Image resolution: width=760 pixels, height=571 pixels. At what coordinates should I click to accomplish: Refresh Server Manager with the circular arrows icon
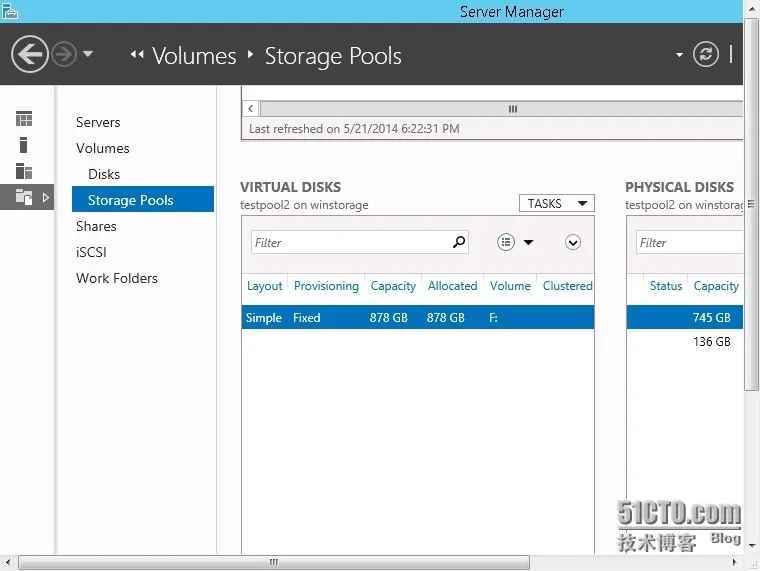coord(705,54)
